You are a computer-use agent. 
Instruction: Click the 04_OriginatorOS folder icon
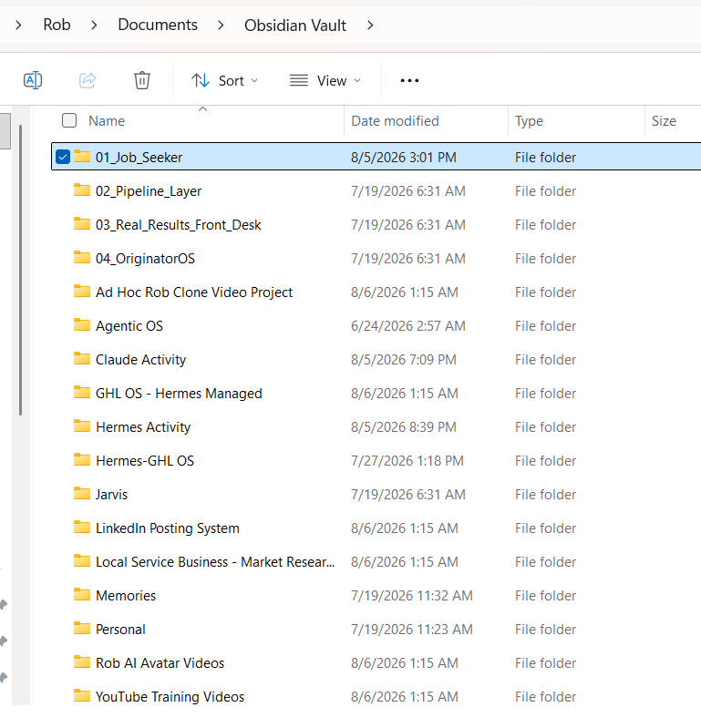click(x=82, y=258)
